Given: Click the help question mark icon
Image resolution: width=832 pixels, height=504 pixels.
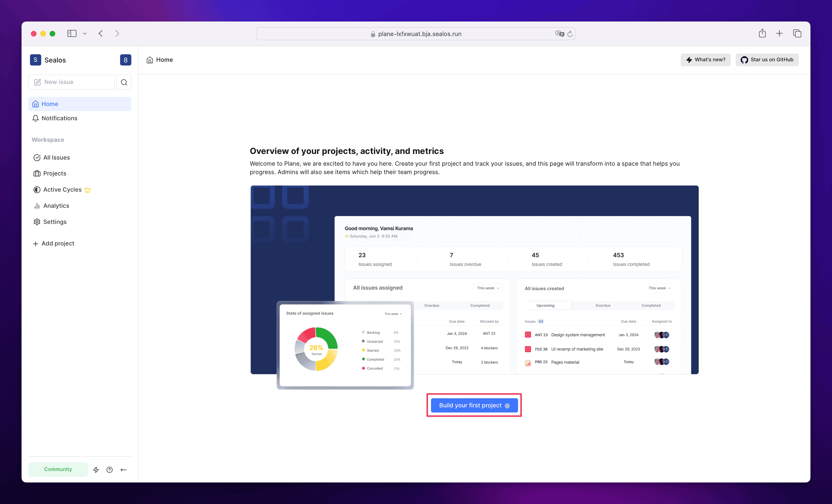Looking at the screenshot, I should coord(109,470).
